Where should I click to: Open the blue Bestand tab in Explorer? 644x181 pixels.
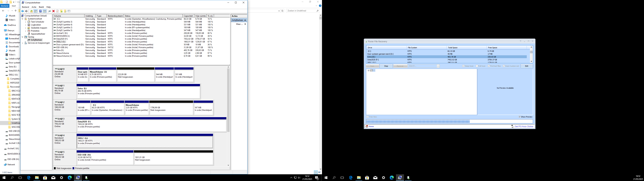coord(5,6)
